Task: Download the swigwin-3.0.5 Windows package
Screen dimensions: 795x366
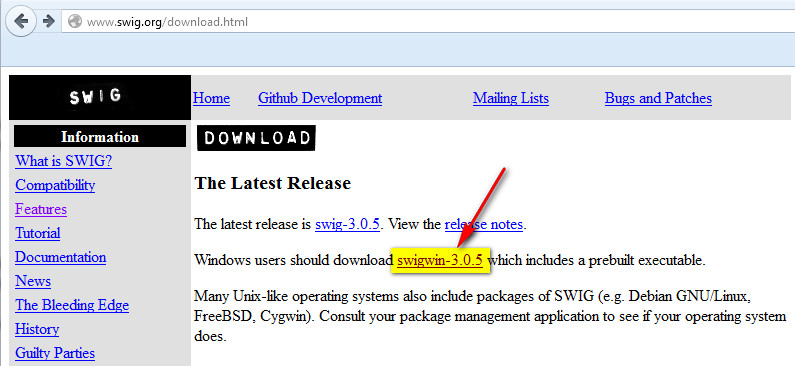Action: [x=440, y=261]
